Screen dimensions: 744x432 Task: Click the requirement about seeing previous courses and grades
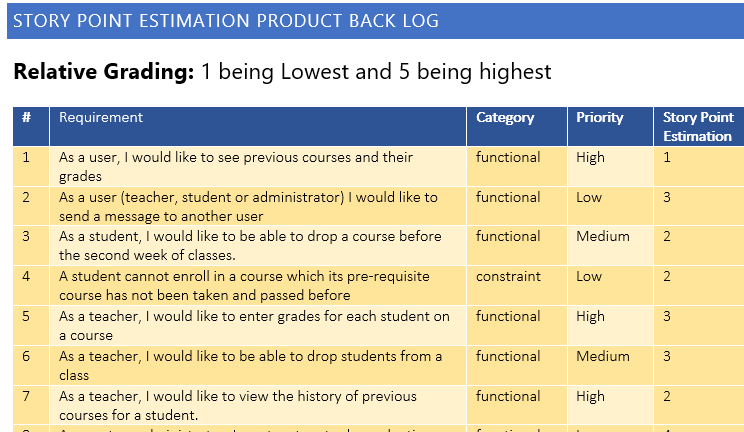[236, 166]
